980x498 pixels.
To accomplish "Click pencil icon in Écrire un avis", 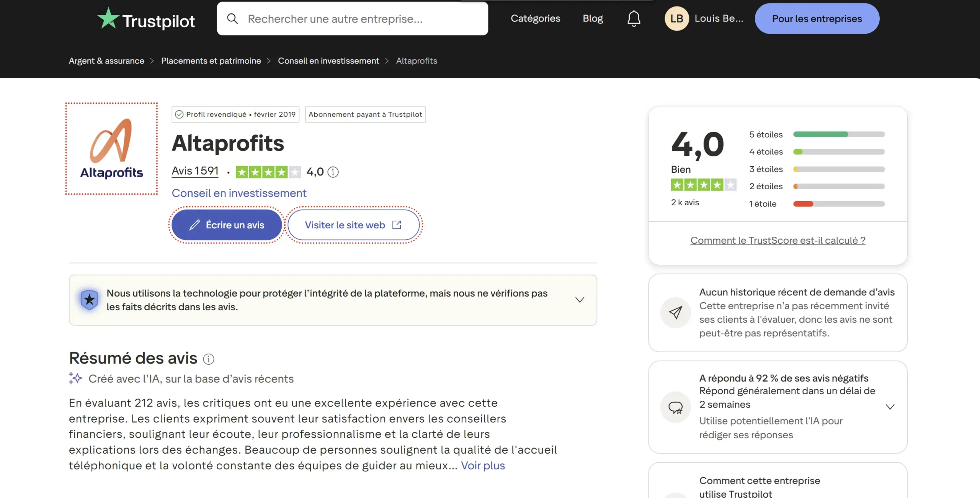I will point(194,225).
